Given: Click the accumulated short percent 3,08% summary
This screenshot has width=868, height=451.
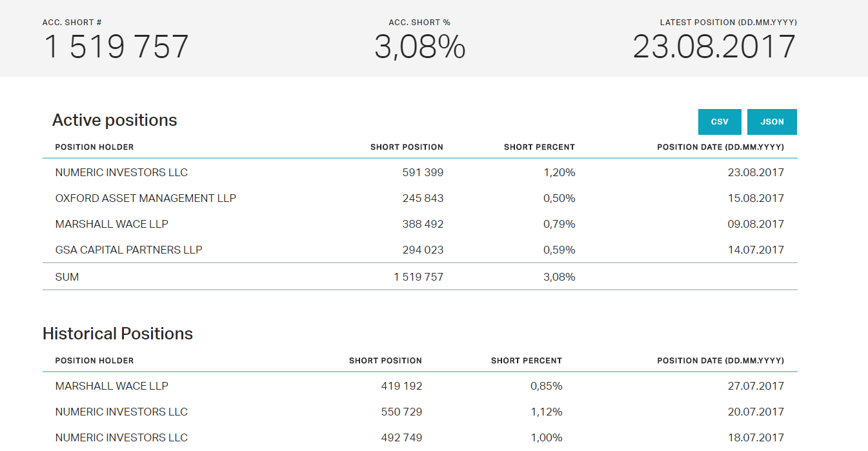Looking at the screenshot, I should click(420, 47).
